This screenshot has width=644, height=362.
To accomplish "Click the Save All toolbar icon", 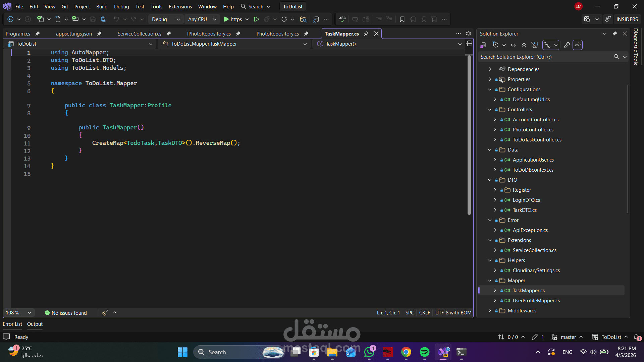I will (104, 19).
